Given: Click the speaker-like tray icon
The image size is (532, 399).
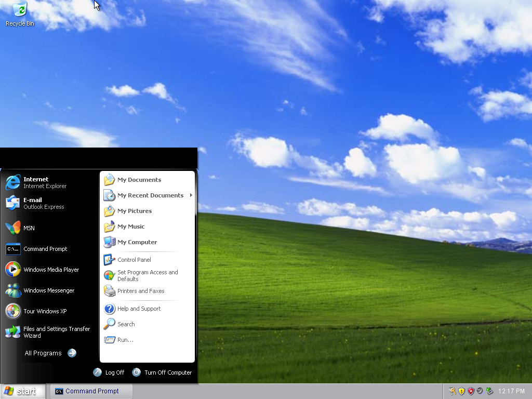Looking at the screenshot, I should click(480, 391).
